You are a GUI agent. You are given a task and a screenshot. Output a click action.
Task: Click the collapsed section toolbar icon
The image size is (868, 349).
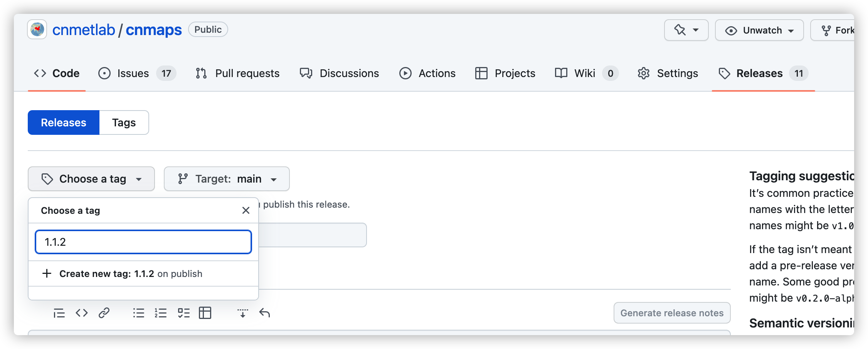point(242,313)
